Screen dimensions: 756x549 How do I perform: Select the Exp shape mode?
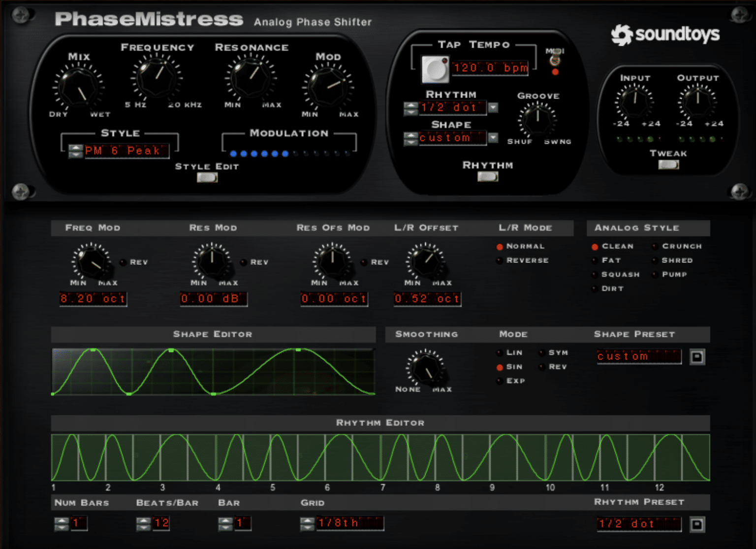point(500,381)
